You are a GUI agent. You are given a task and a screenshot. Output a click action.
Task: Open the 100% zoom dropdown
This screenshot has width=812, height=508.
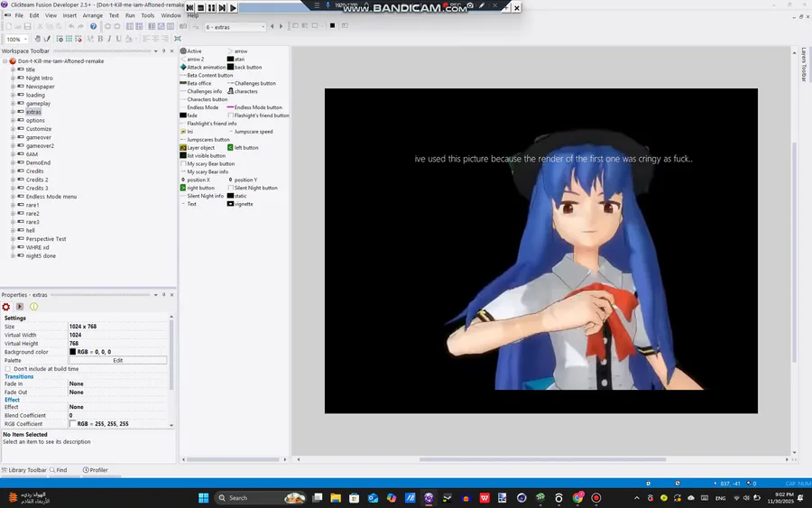point(25,40)
